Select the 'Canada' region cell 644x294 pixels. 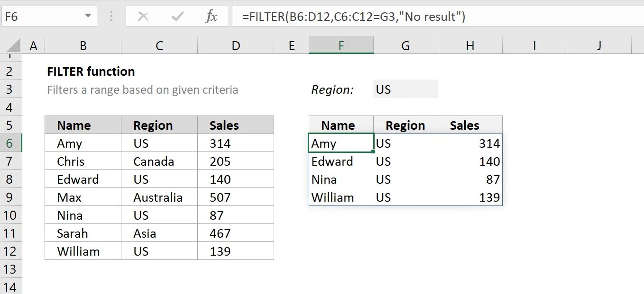pyautogui.click(x=159, y=161)
